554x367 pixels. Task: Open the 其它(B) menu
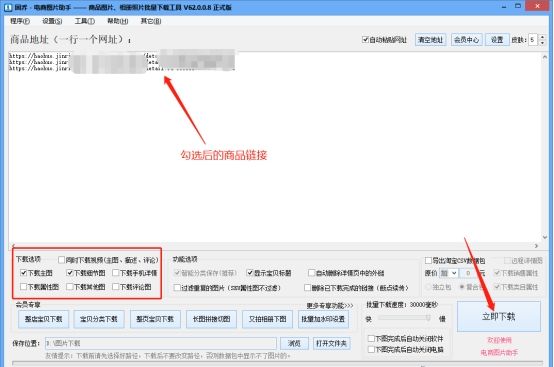151,21
